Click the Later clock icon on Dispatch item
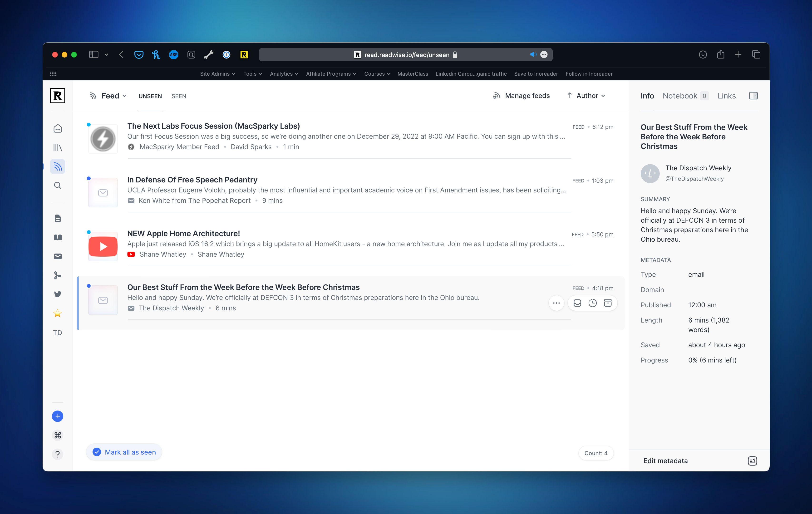This screenshot has height=514, width=812. coord(592,303)
